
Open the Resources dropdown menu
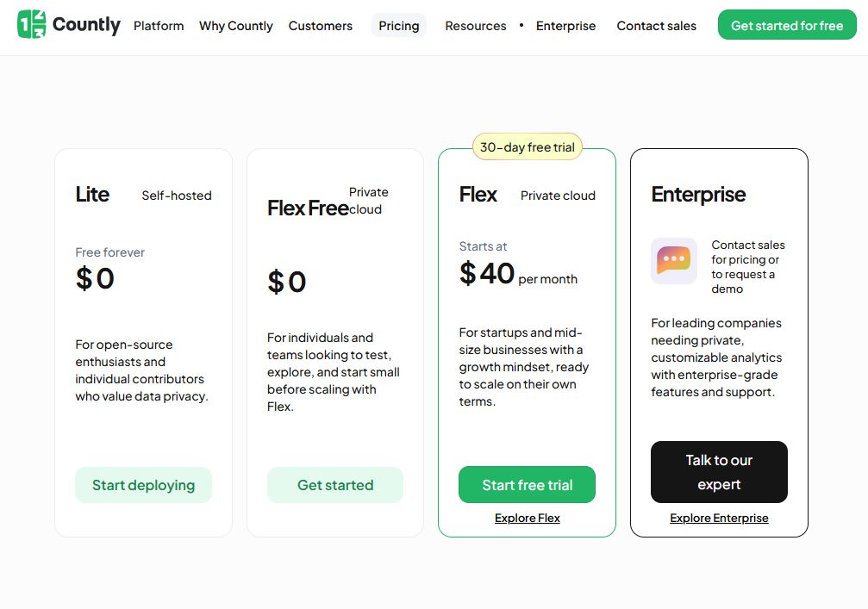tap(475, 26)
